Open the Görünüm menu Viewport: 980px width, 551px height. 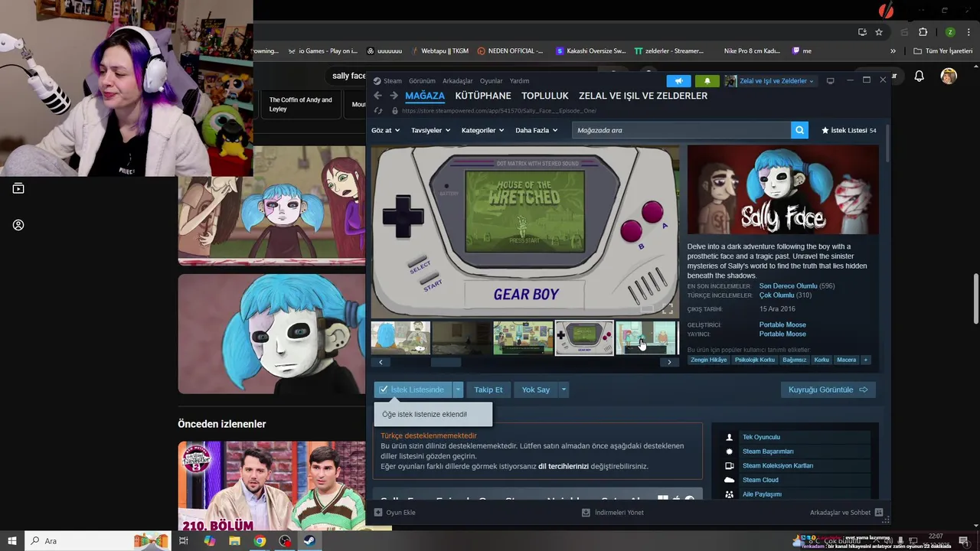point(422,80)
